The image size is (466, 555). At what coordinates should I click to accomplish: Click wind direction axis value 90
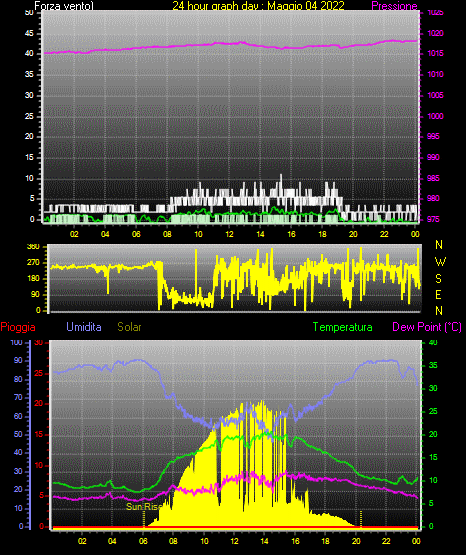[x=35, y=294]
